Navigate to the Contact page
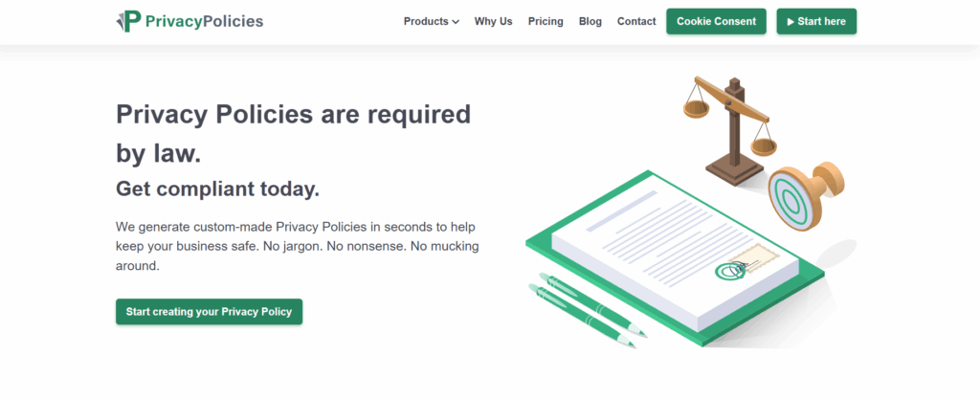 (636, 21)
